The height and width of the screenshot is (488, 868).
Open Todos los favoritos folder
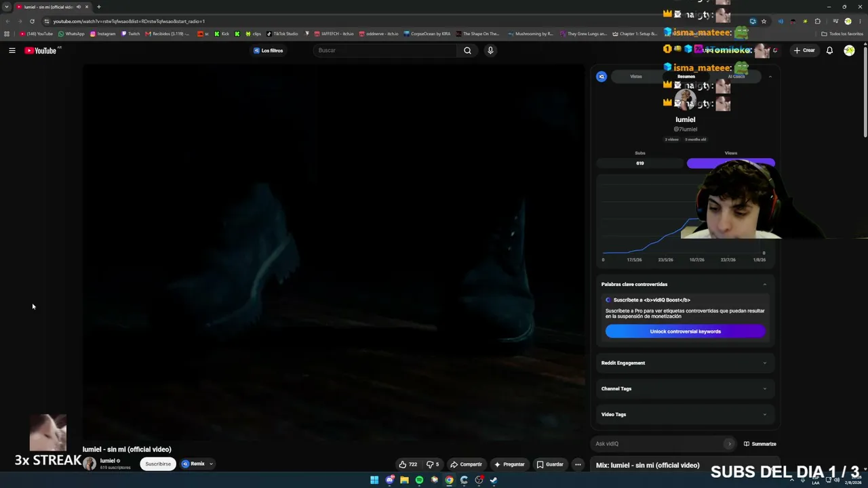[842, 34]
